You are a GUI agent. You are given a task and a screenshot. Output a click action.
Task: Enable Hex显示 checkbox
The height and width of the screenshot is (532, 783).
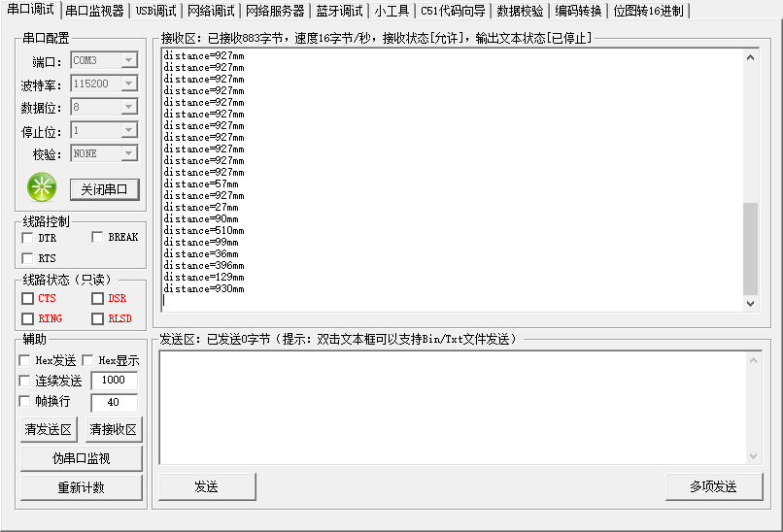pyautogui.click(x=87, y=360)
